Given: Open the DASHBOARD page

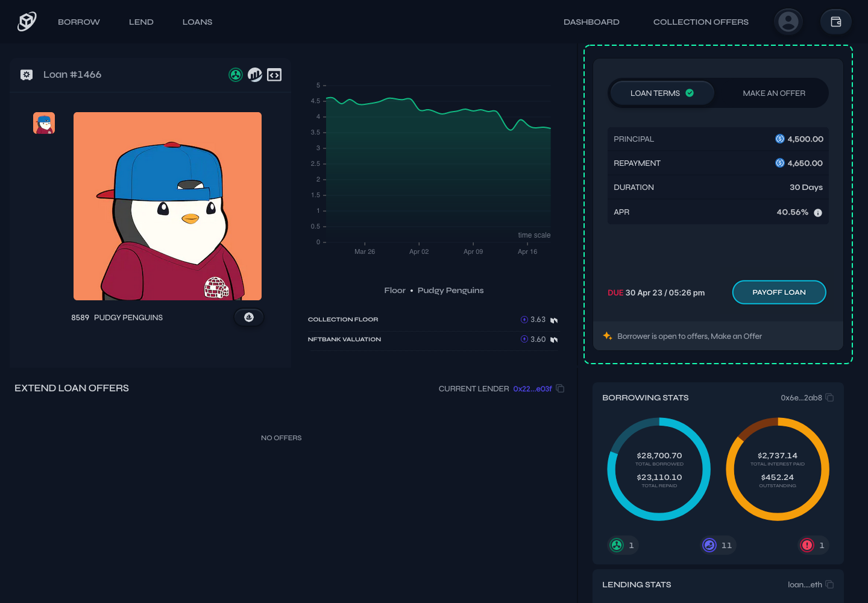Looking at the screenshot, I should point(591,22).
